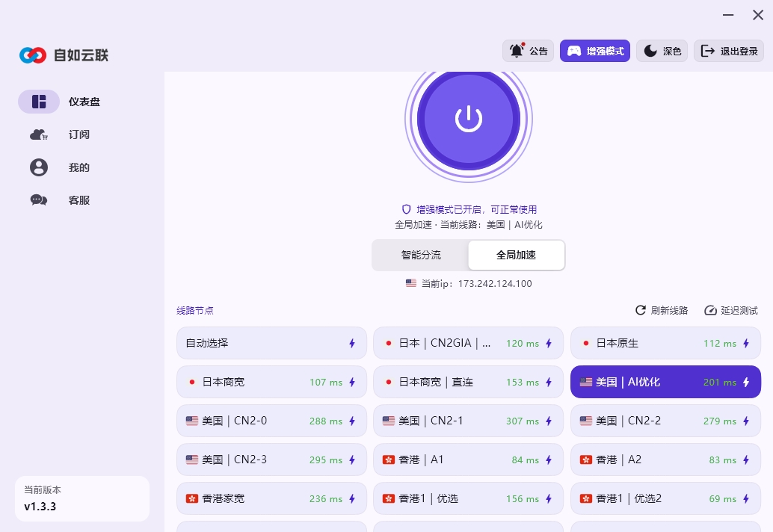
Task: Choose the 自动选择 node
Action: pos(271,343)
